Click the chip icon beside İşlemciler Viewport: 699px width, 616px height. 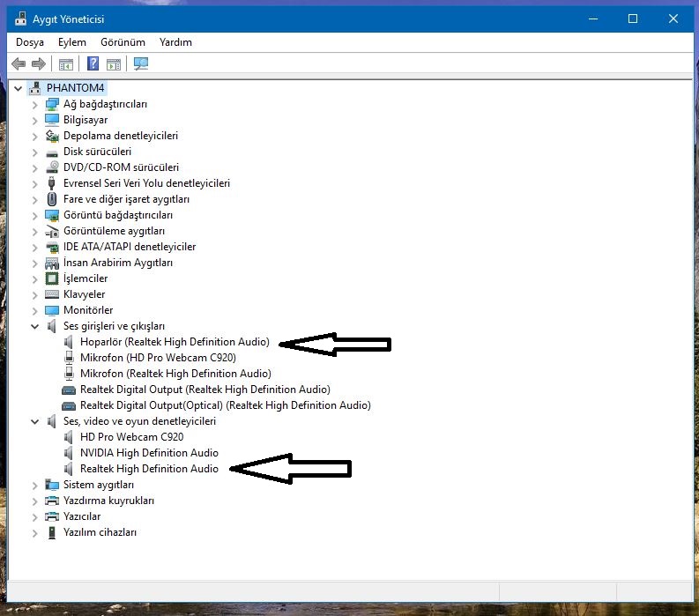52,278
